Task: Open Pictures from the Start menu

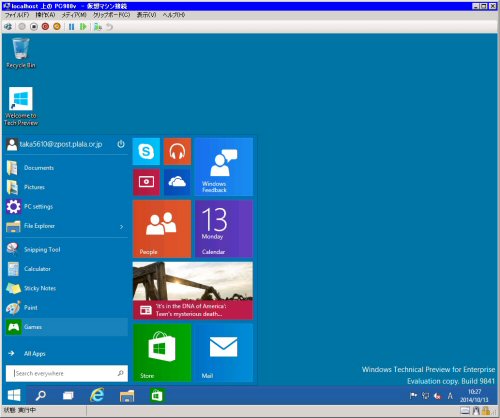Action: click(67, 187)
